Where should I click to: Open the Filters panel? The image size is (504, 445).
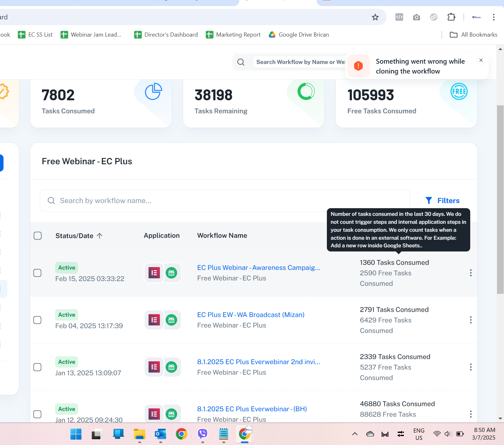click(x=443, y=201)
